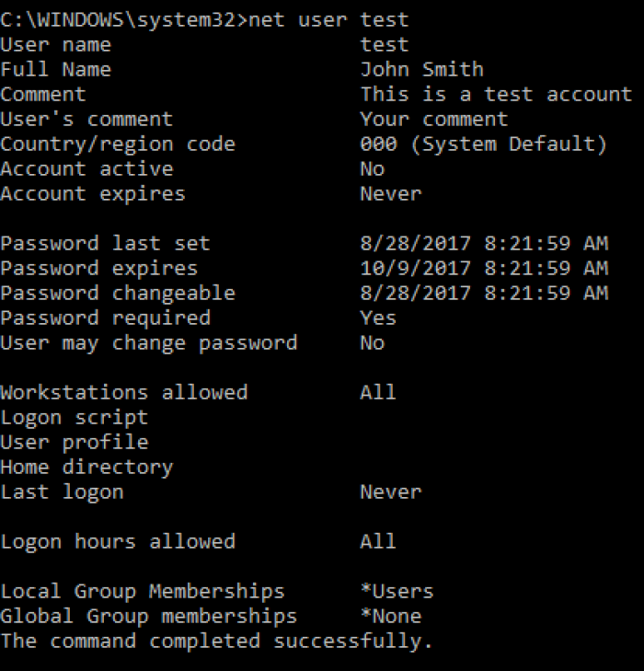Image resolution: width=644 pixels, height=671 pixels.
Task: Click 'The command completed successfully.' message
Action: (216, 641)
